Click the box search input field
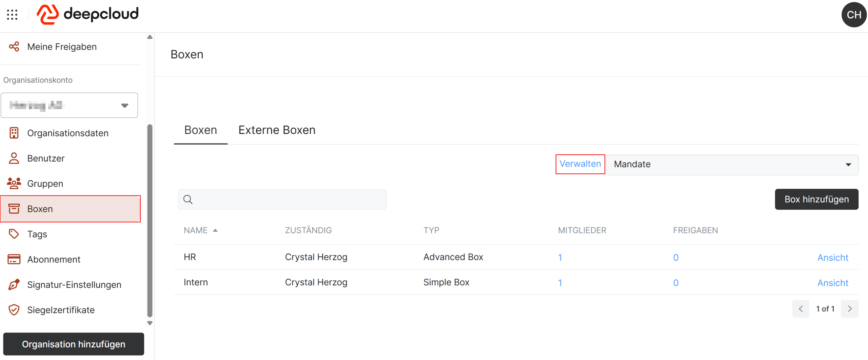This screenshot has height=360, width=868. [x=282, y=200]
